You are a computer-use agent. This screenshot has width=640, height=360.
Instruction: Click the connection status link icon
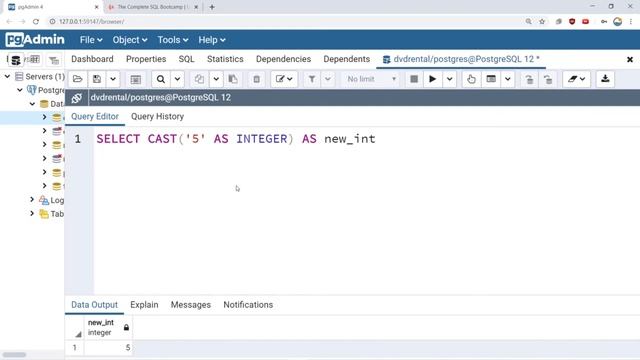click(x=77, y=98)
